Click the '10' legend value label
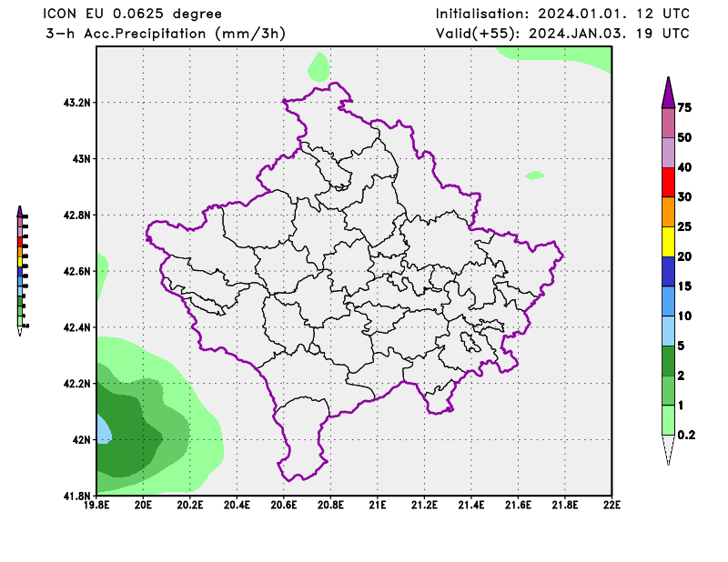The height and width of the screenshot is (562, 728). (x=684, y=316)
